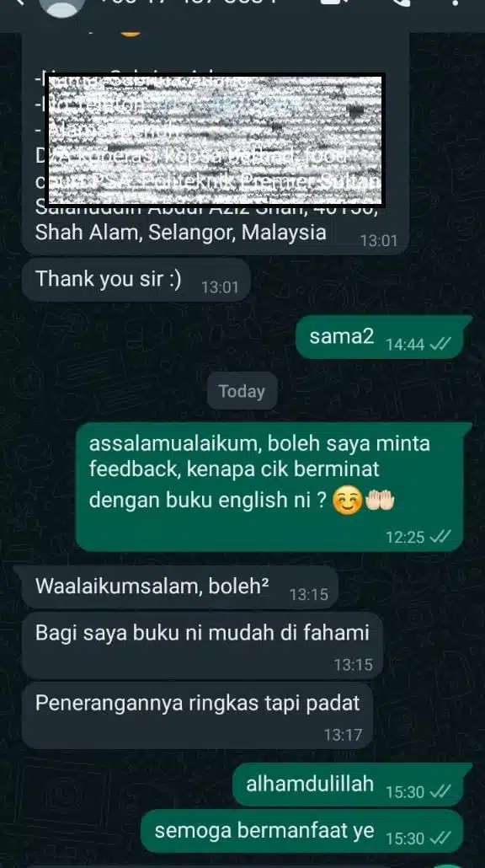Start a voice call from the header
This screenshot has height=868, width=485.
[x=401, y=3]
